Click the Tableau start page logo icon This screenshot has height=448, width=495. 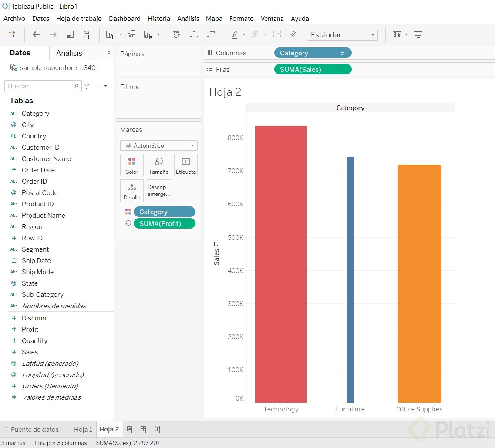click(12, 34)
